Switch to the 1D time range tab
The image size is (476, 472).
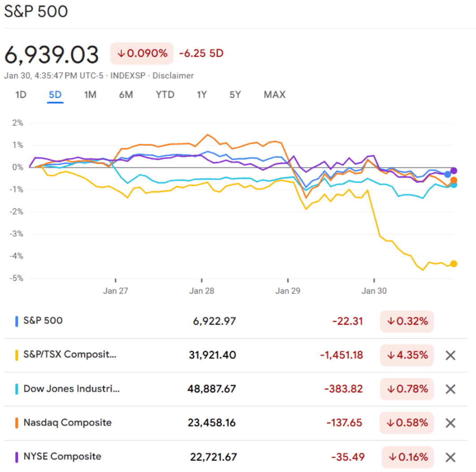(21, 95)
